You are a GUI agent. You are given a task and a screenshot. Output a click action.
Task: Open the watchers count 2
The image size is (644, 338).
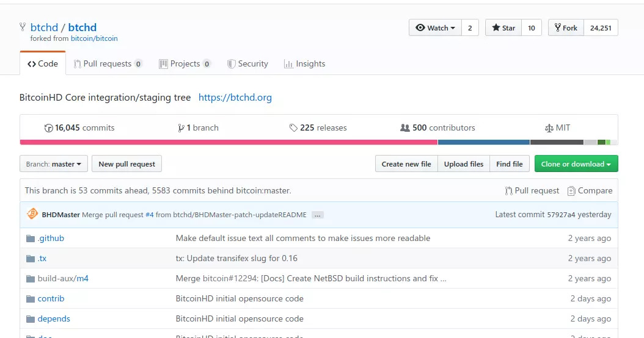[x=470, y=28]
